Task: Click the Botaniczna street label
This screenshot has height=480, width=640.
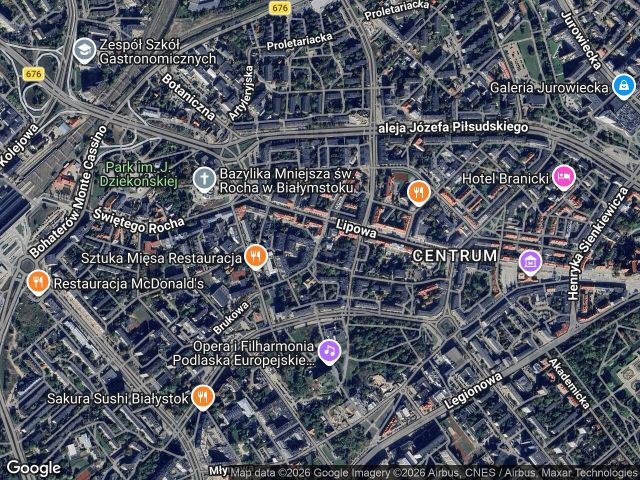Action: point(188,97)
